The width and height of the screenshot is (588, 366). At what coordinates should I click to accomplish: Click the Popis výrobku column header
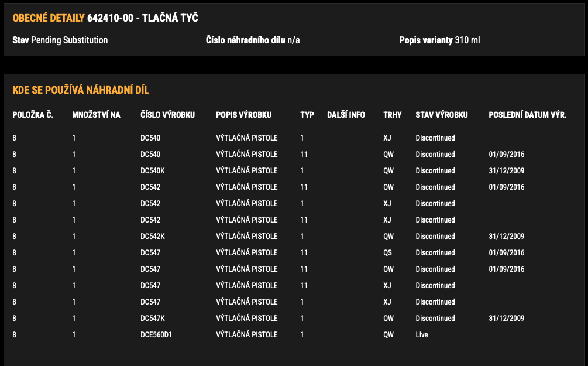click(x=243, y=115)
